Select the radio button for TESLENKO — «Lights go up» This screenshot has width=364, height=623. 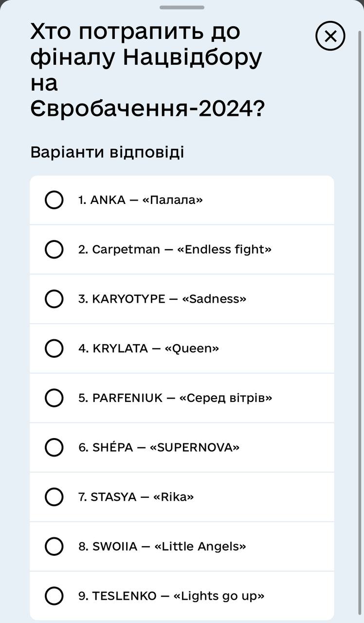54,596
